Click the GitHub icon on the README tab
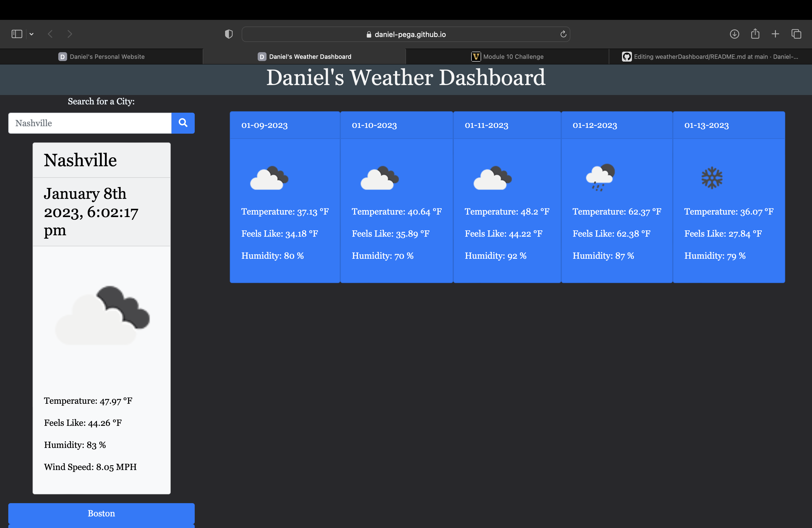 pos(626,57)
